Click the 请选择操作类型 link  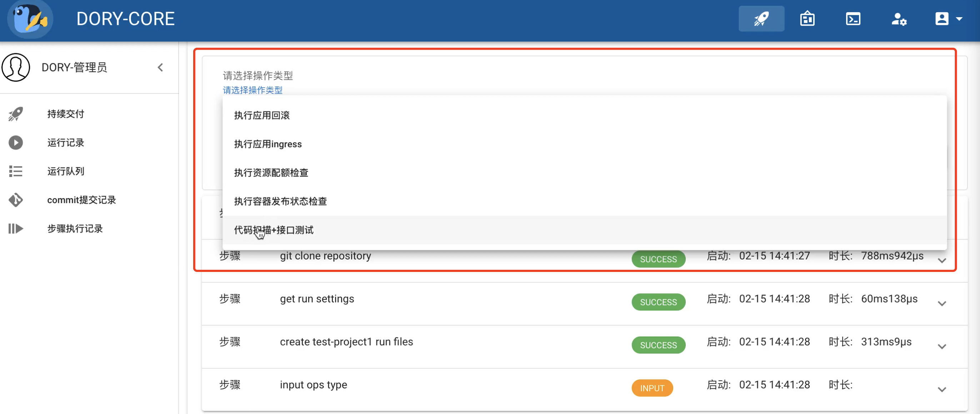(252, 91)
